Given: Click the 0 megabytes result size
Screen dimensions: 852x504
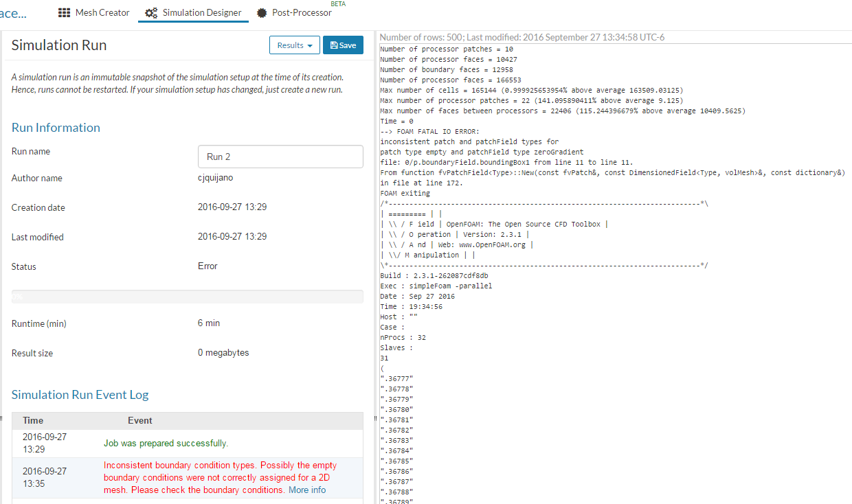Looking at the screenshot, I should pos(223,353).
